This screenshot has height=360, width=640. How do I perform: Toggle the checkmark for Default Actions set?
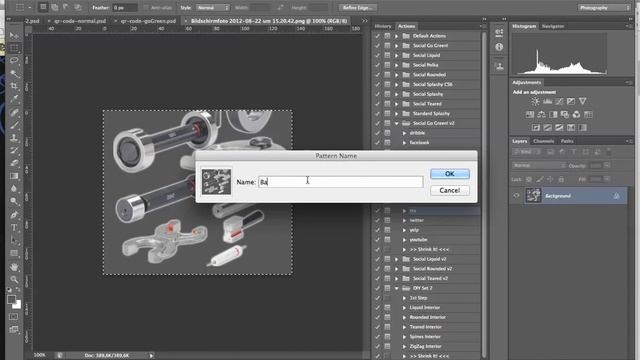(x=378, y=36)
